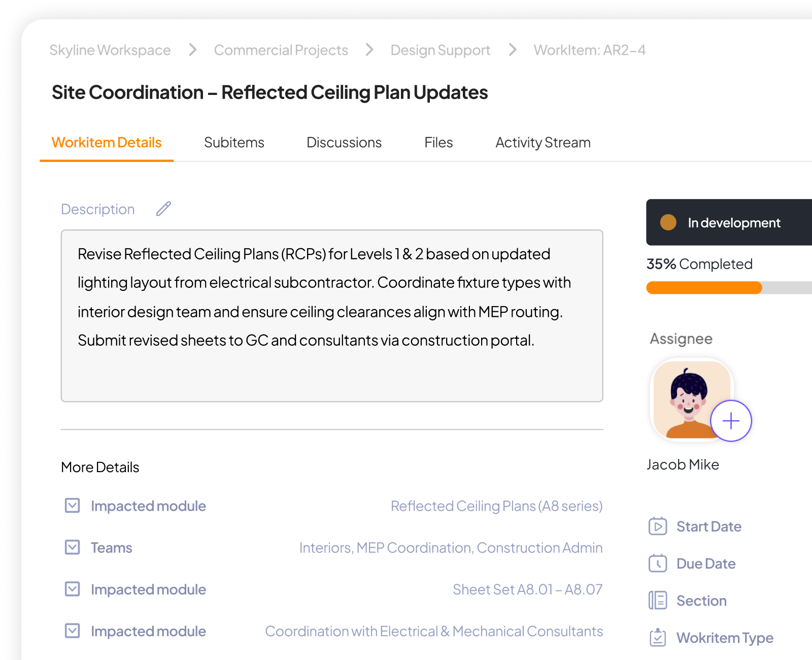Viewport: 812px width, 660px height.
Task: Toggle checkbox for Reflected Ceiling Plans module
Action: click(73, 506)
